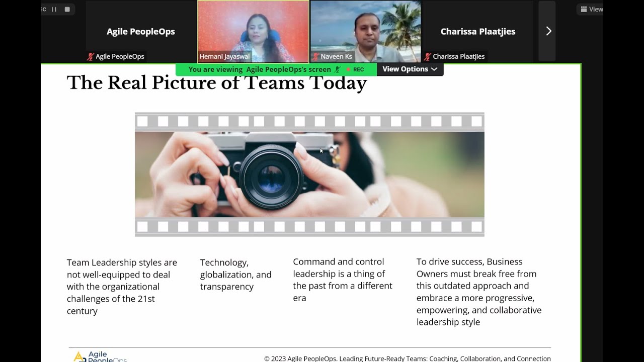Click the muted mic icon beside Charissa Plaatjies

[428, 57]
